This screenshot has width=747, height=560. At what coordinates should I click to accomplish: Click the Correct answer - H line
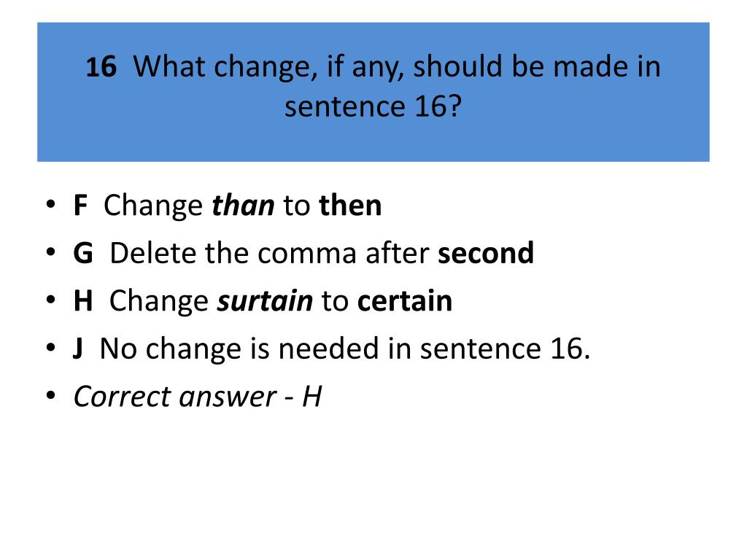click(198, 396)
